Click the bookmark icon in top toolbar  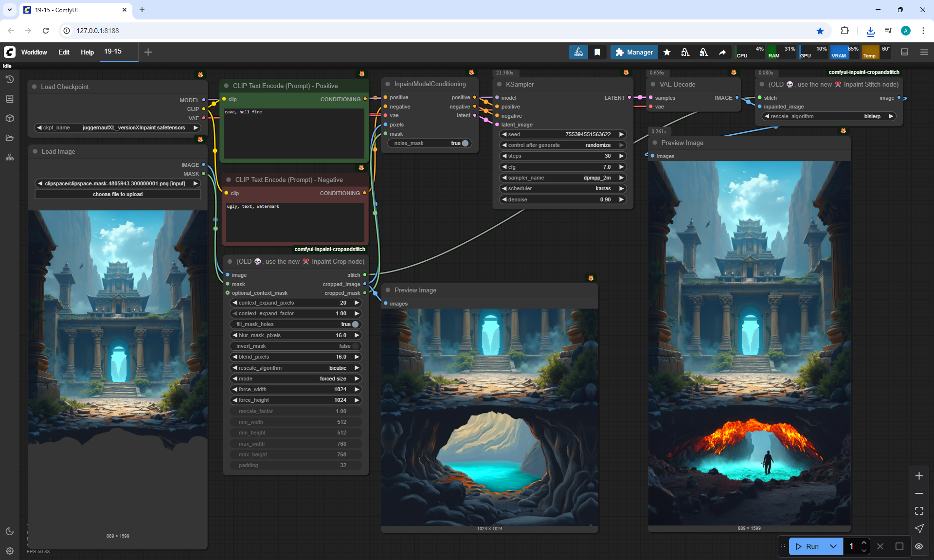(597, 52)
